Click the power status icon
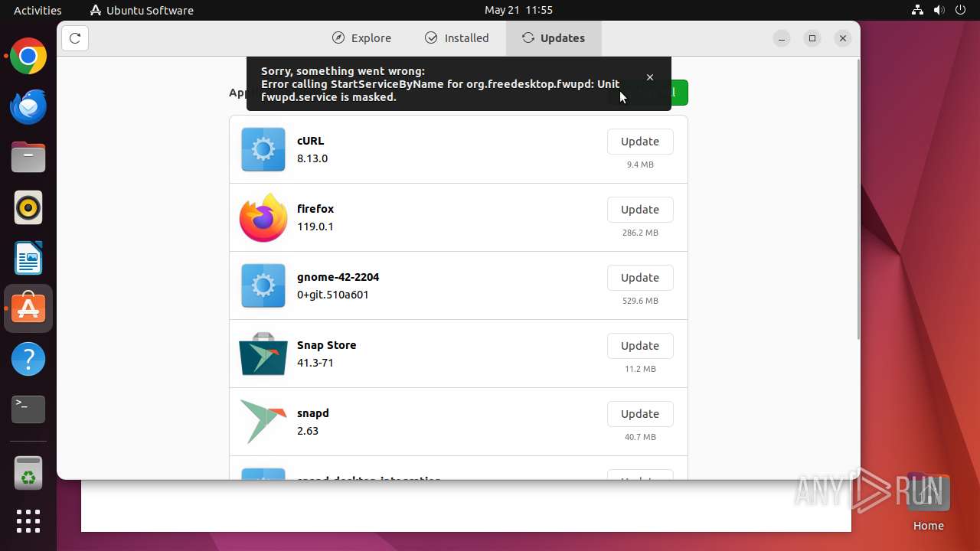Viewport: 980px width, 551px height. [x=961, y=10]
